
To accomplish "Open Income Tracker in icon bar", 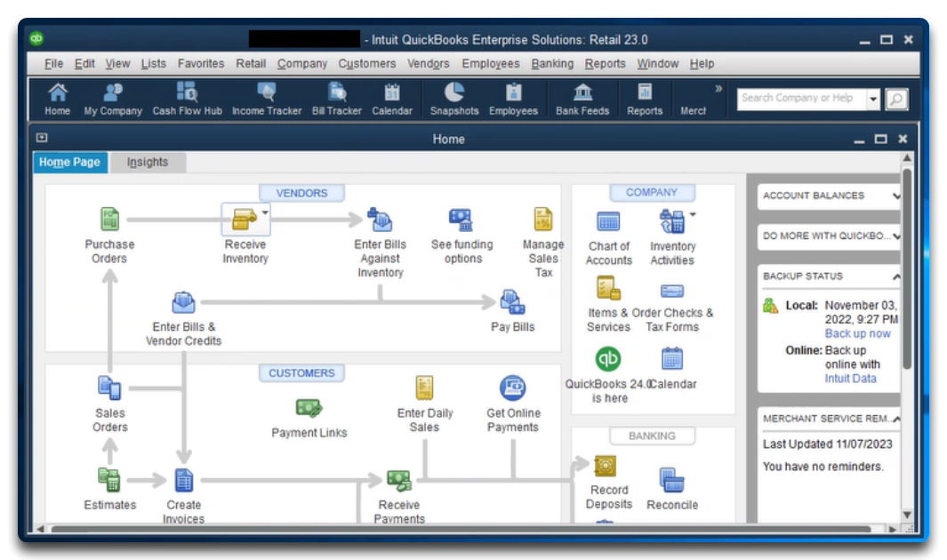I will pyautogui.click(x=267, y=100).
